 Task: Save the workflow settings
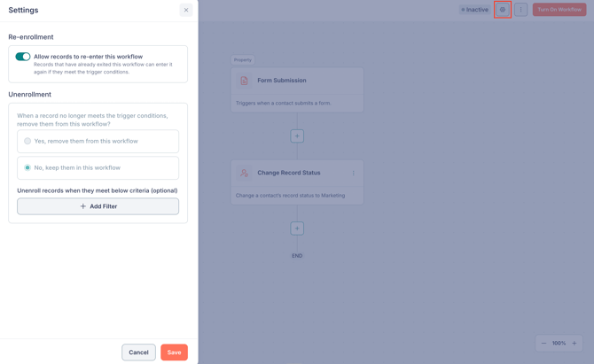pyautogui.click(x=174, y=352)
